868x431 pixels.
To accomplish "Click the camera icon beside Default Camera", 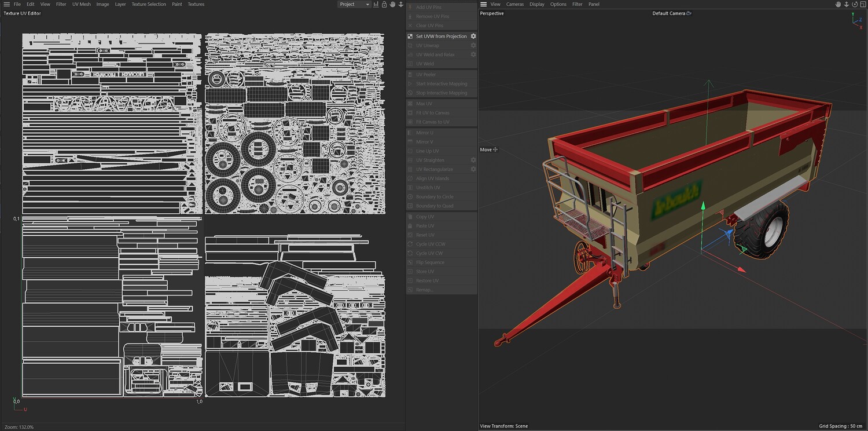I will 689,13.
